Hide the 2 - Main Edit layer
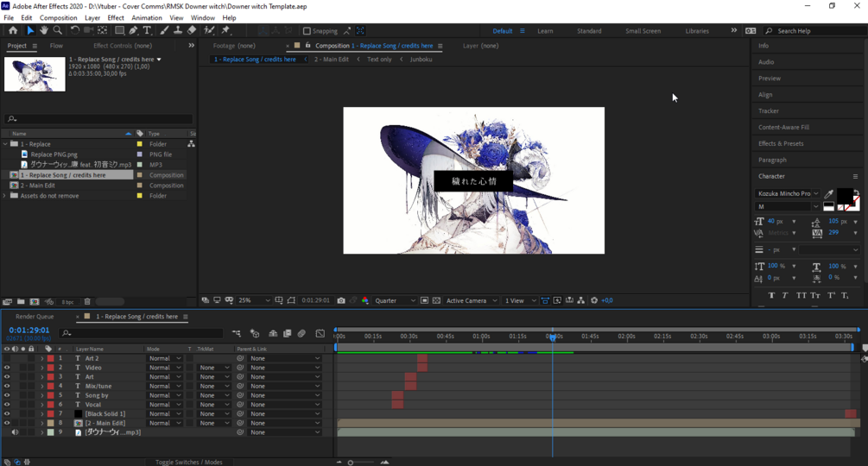Image resolution: width=868 pixels, height=466 pixels. (7, 423)
